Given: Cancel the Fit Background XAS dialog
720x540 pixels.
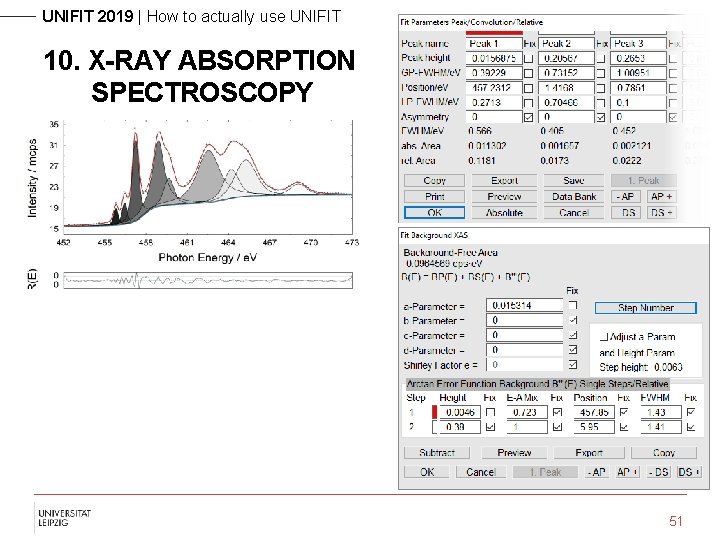Looking at the screenshot, I should point(481,472).
